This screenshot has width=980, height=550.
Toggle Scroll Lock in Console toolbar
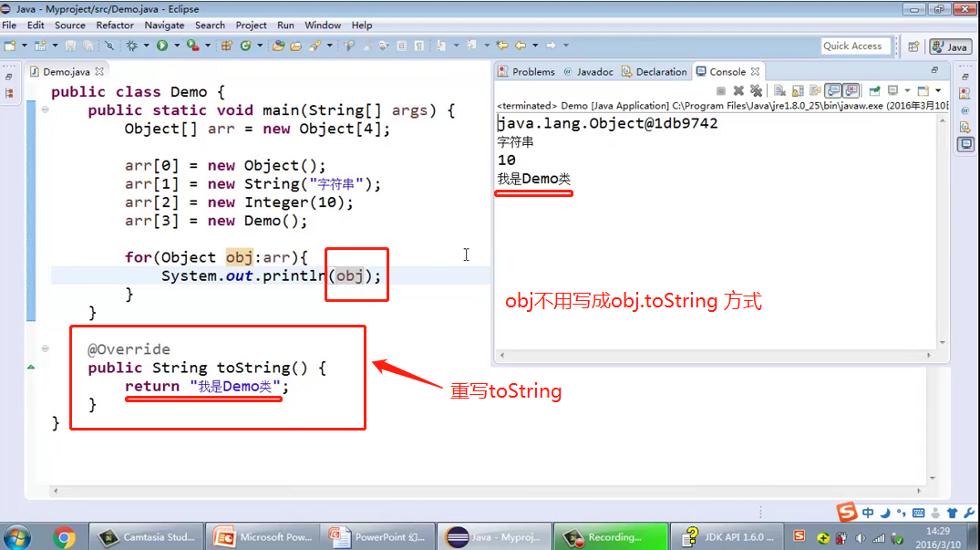click(798, 90)
